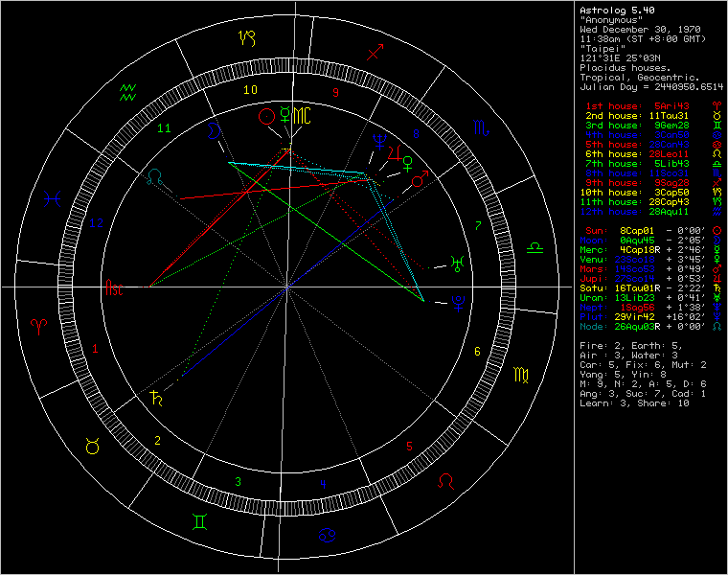This screenshot has height=575, width=728.
Task: Click the "Learn: 3, Share: 10" line
Action: (x=634, y=403)
